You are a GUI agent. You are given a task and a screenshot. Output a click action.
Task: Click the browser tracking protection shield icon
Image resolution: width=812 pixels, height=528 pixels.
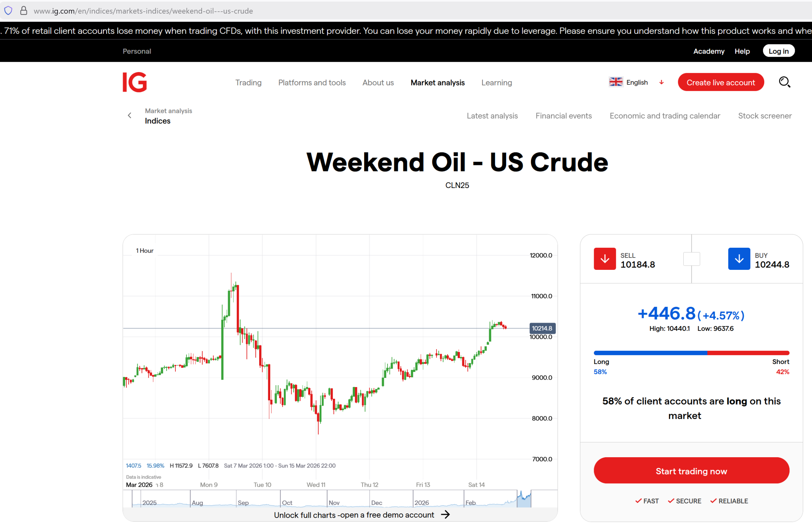[8, 11]
